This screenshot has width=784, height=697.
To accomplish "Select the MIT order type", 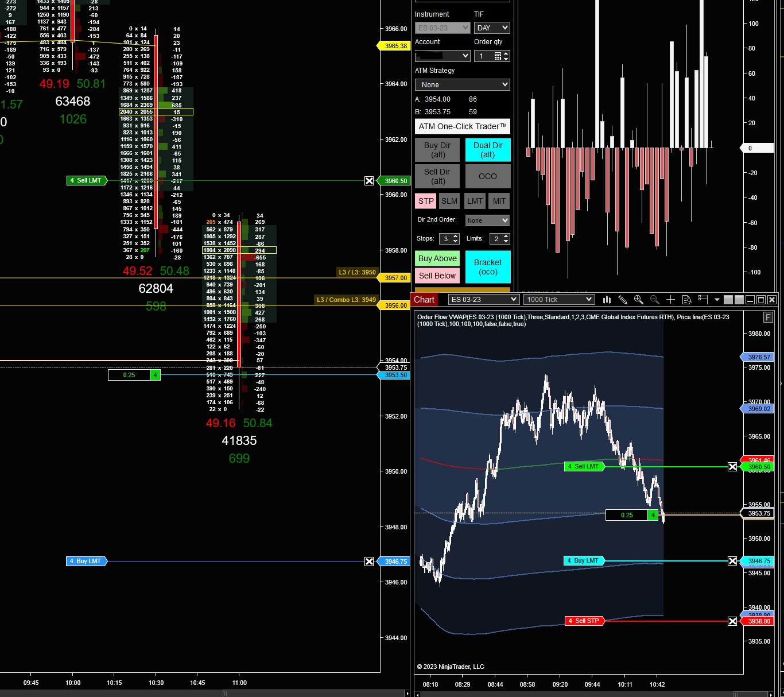I will tap(499, 201).
